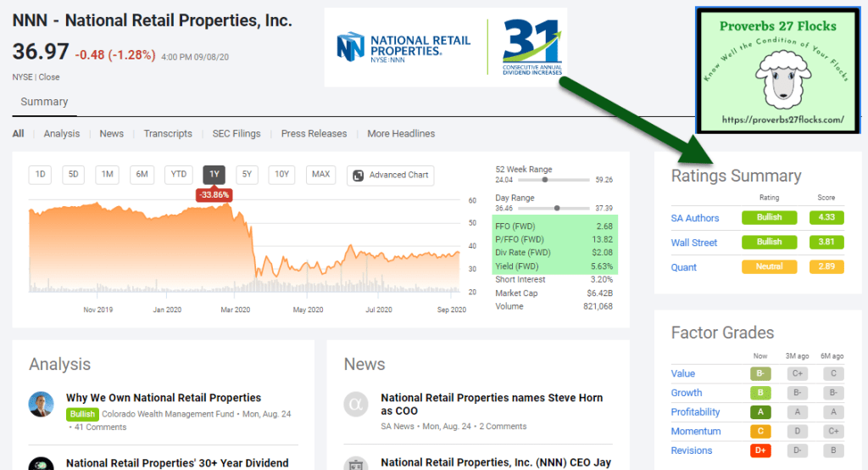Open the Quant rating link

[x=684, y=267]
